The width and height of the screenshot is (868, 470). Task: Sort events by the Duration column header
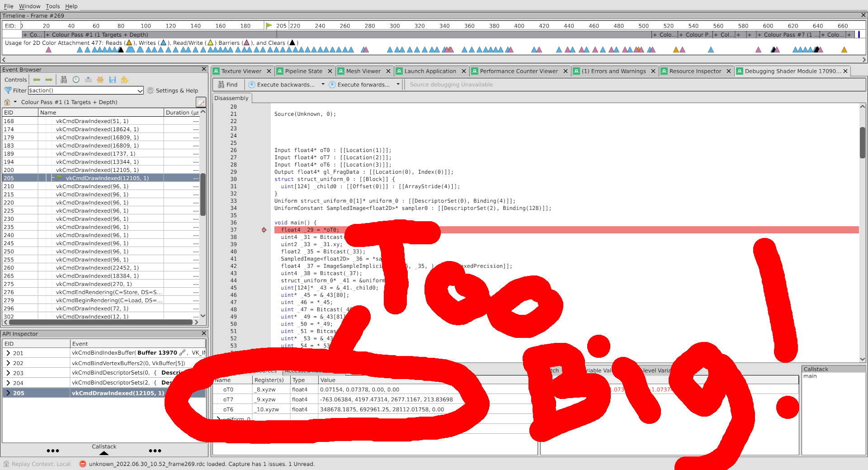[182, 113]
